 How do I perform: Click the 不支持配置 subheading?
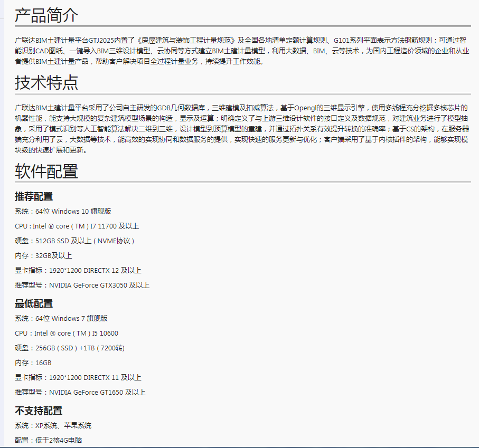[39, 411]
